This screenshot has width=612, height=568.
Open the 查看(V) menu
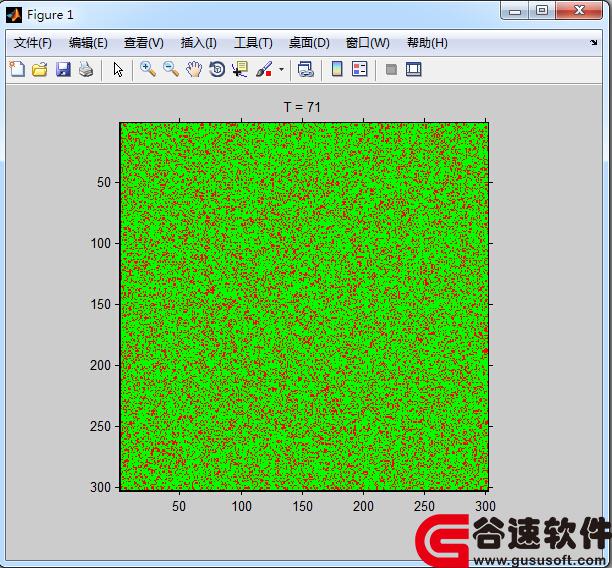click(x=144, y=43)
